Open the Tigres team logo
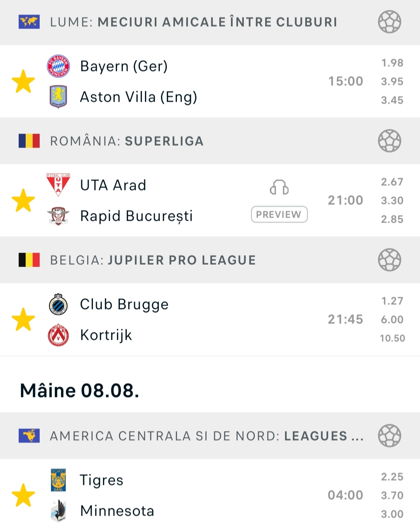This screenshot has width=420, height=526. point(58,480)
